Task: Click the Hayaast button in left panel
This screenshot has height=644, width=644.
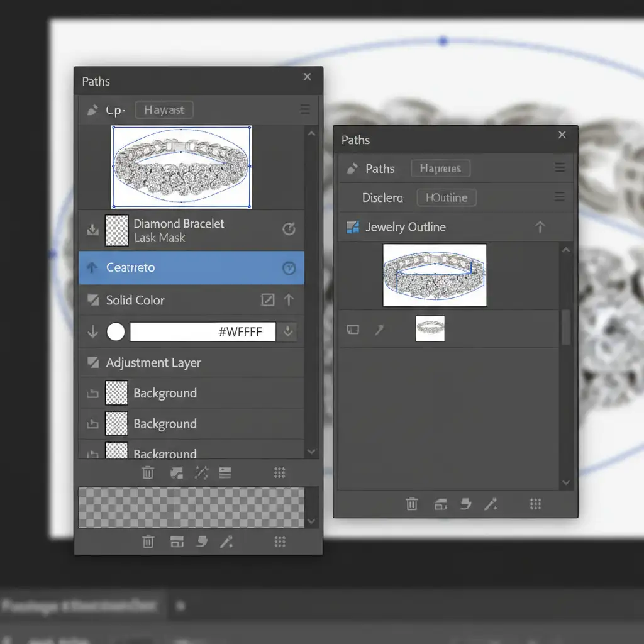Action: pyautogui.click(x=164, y=110)
